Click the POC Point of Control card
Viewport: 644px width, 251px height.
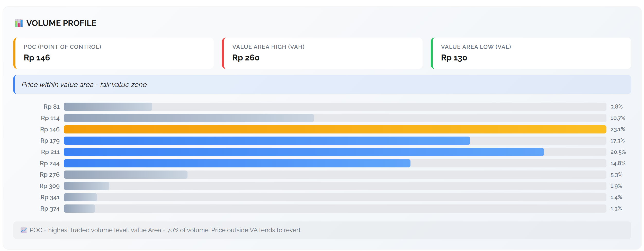tap(113, 53)
